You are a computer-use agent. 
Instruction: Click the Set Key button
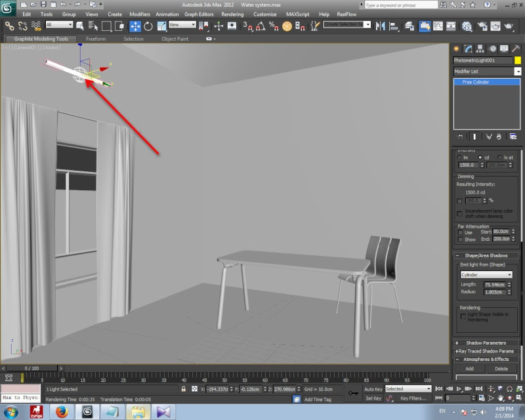pos(373,398)
